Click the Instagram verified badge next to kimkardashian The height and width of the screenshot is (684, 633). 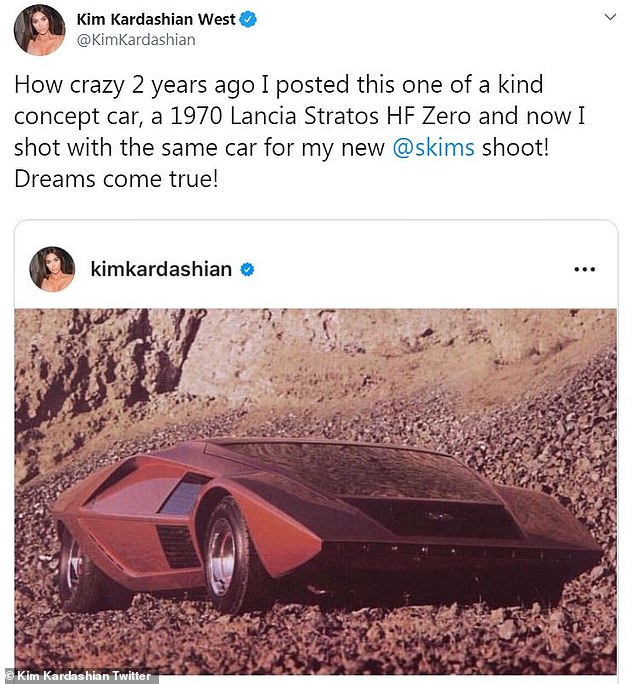click(247, 270)
